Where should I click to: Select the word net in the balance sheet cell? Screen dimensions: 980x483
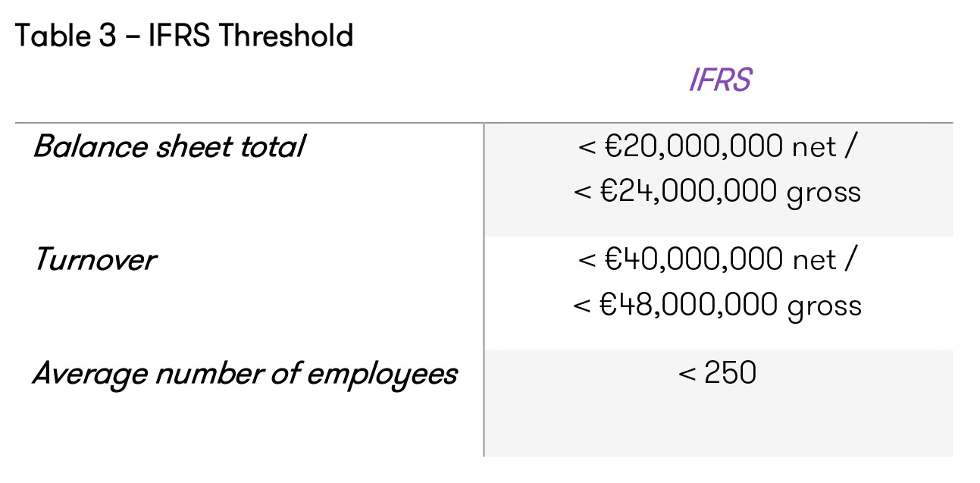pyautogui.click(x=816, y=148)
